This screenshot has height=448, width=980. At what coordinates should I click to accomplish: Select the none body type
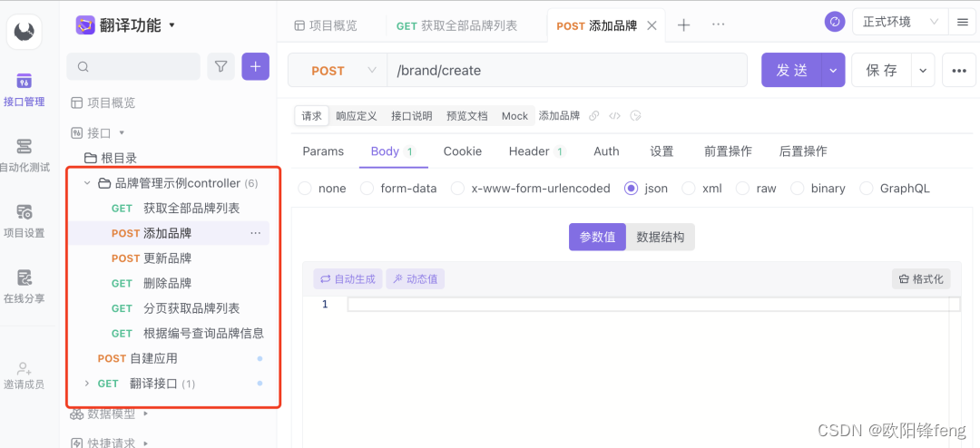coord(304,188)
